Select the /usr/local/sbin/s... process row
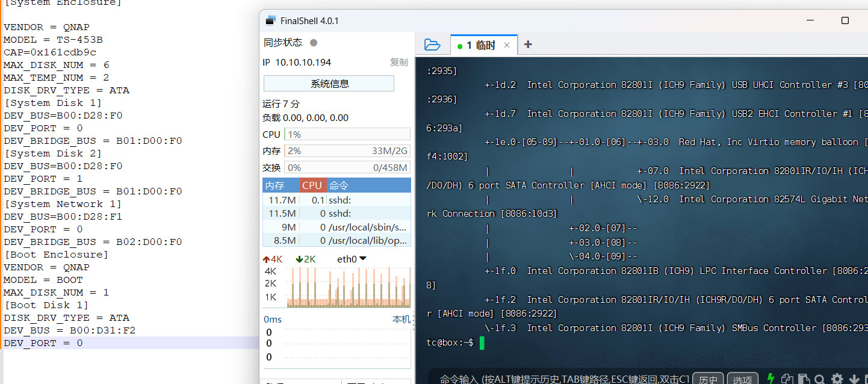Viewport: 868px width, 384px height. [x=337, y=227]
